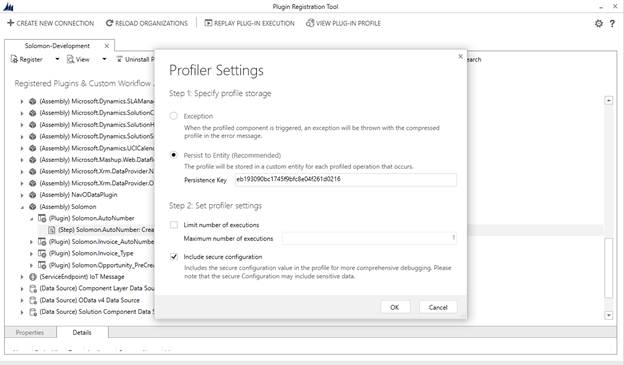
Task: Click Create New Connection in toolbar
Action: [x=51, y=23]
